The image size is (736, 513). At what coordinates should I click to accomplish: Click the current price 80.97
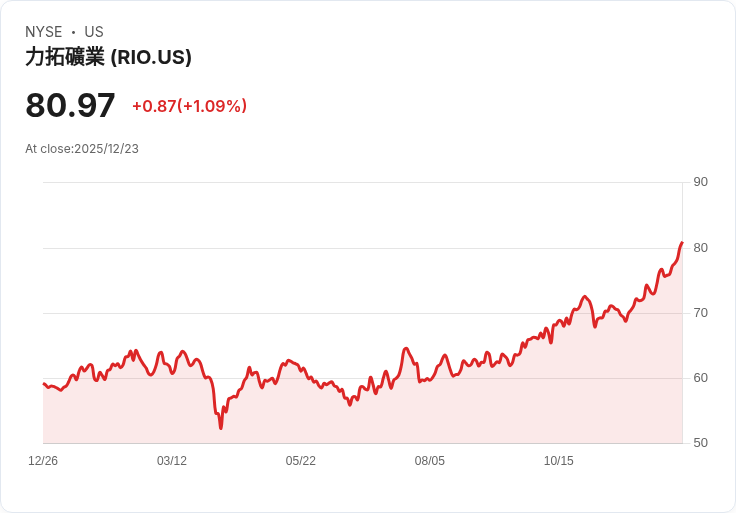pyautogui.click(x=70, y=105)
